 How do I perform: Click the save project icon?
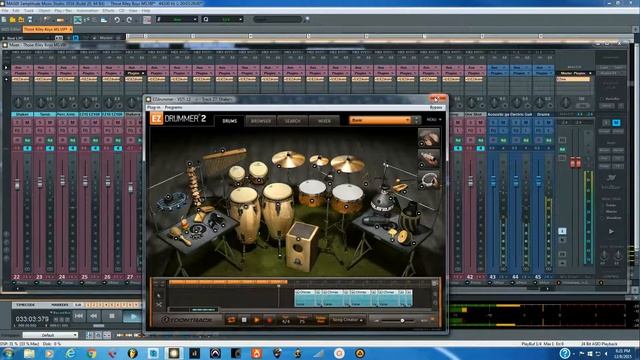pyautogui.click(x=29, y=20)
